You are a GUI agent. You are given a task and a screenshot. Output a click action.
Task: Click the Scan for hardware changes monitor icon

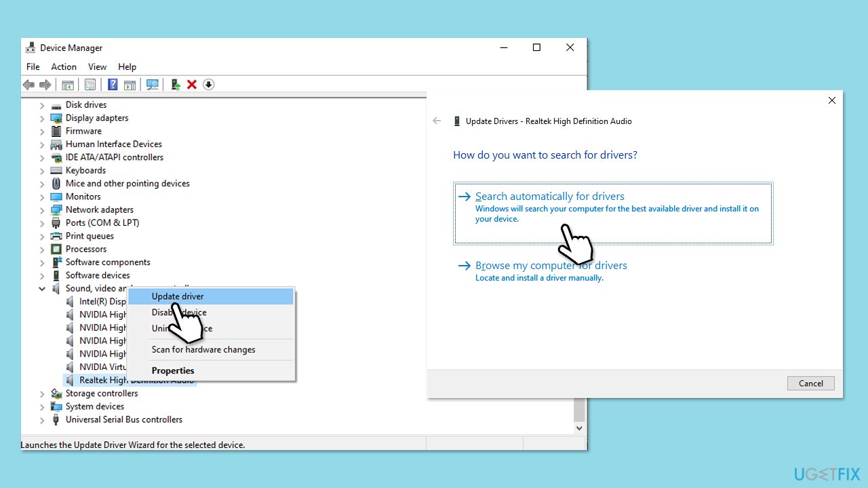153,85
